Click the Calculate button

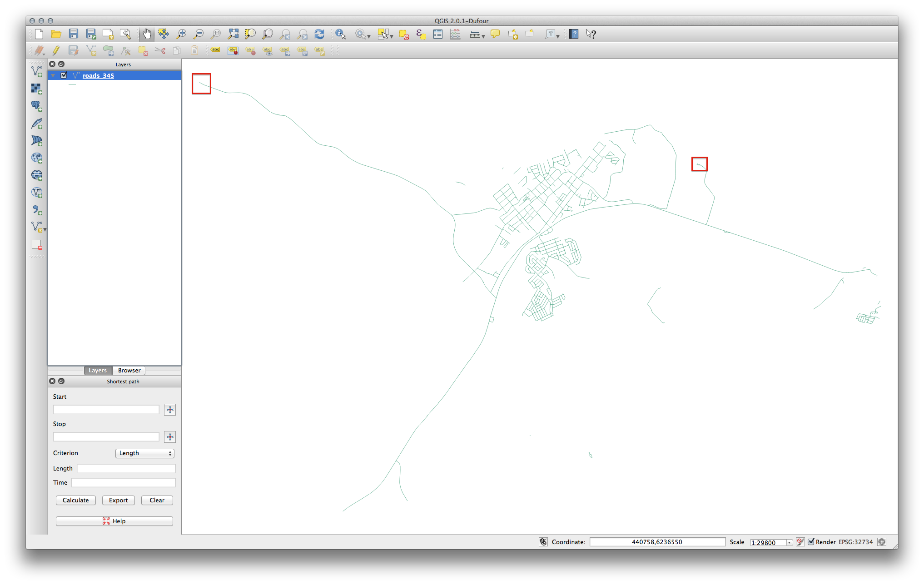click(75, 500)
